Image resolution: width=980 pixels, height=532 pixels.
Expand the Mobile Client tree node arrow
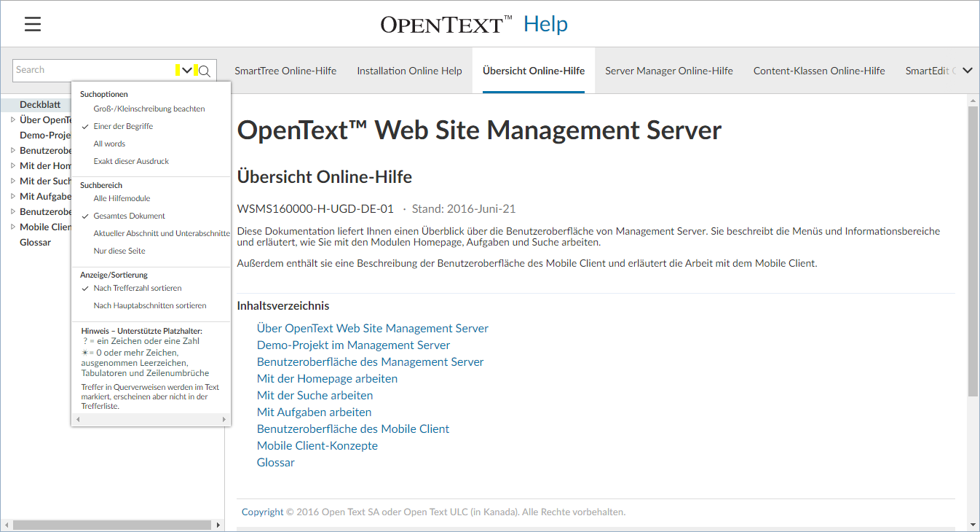(x=12, y=227)
